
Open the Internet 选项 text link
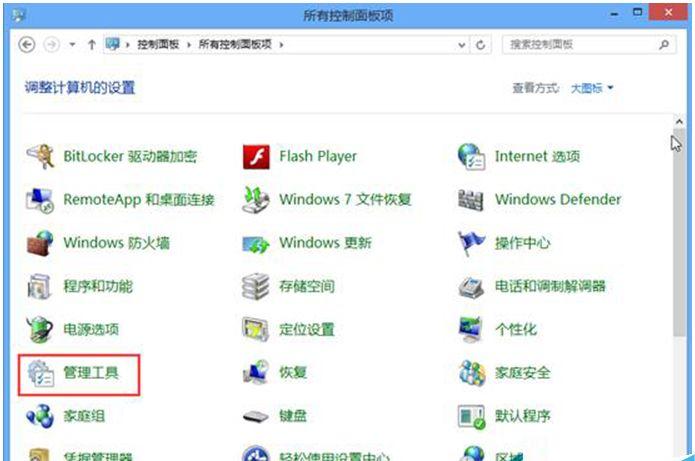[x=537, y=156]
